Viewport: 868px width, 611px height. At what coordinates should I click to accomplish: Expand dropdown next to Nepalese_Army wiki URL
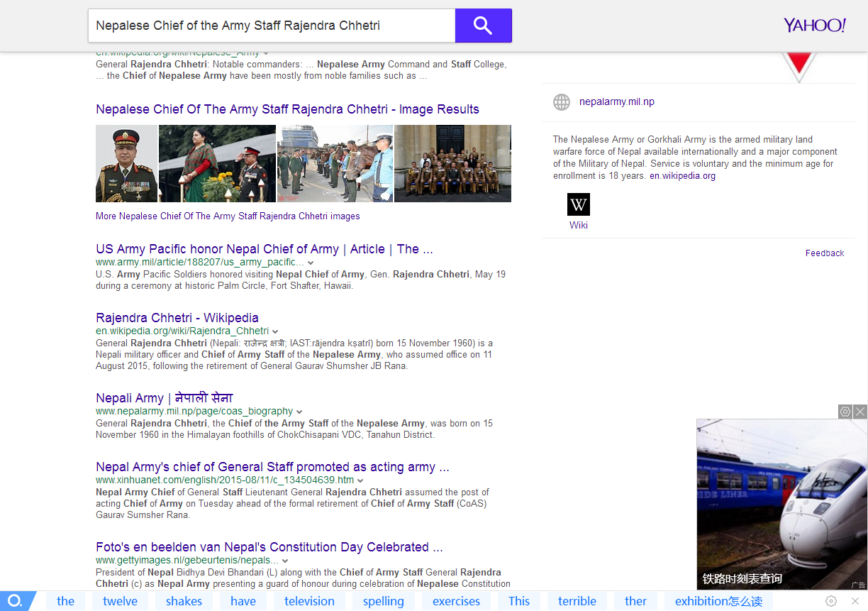point(266,53)
